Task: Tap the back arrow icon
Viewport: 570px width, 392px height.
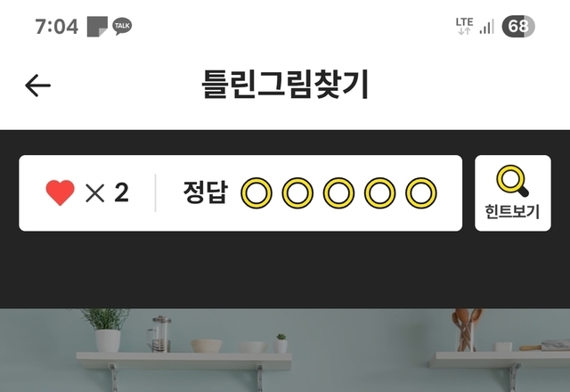Action: pos(37,86)
